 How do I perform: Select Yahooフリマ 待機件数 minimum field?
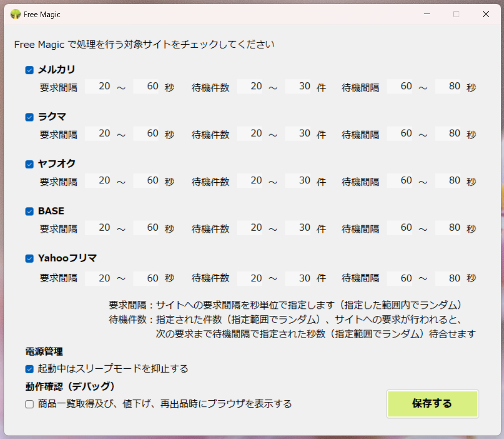[250, 278]
